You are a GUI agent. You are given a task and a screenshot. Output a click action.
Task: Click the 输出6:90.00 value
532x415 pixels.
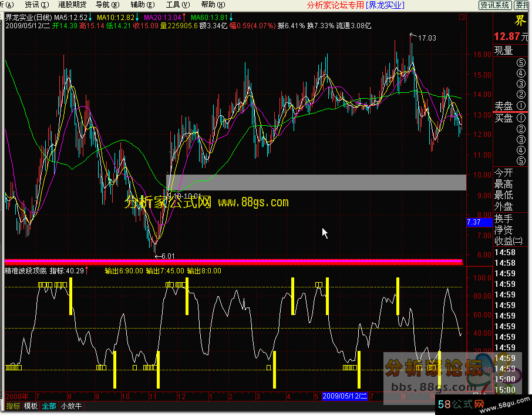click(x=124, y=270)
